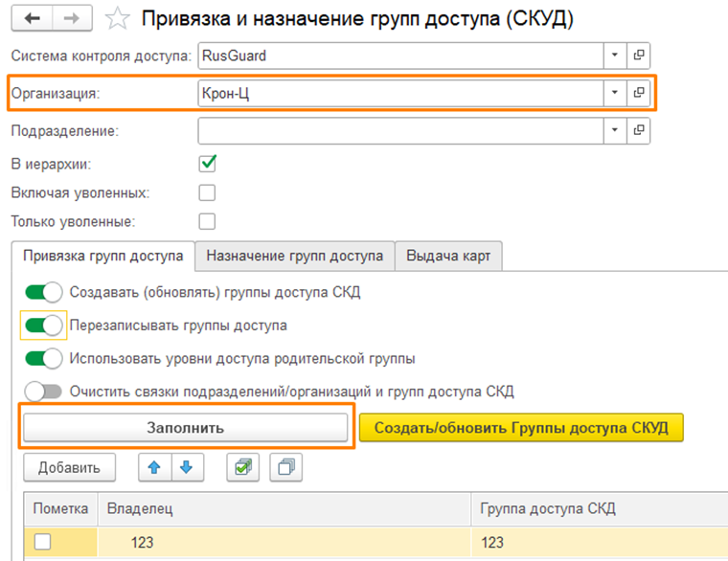Open the RusGuard access system record (open icon)
Viewport: 728px width, 561px height.
click(639, 56)
